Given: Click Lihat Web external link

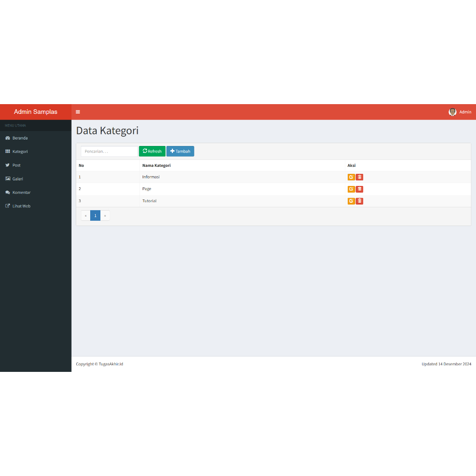Looking at the screenshot, I should 21,206.
